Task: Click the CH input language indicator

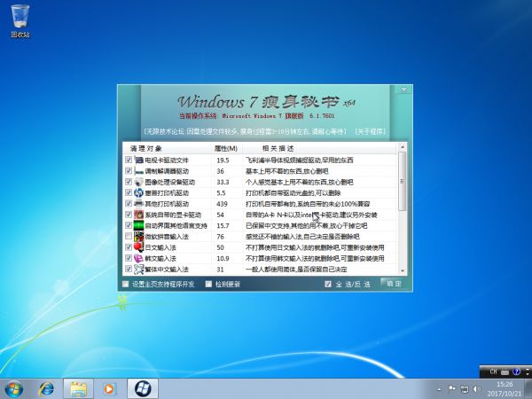Action: click(493, 372)
